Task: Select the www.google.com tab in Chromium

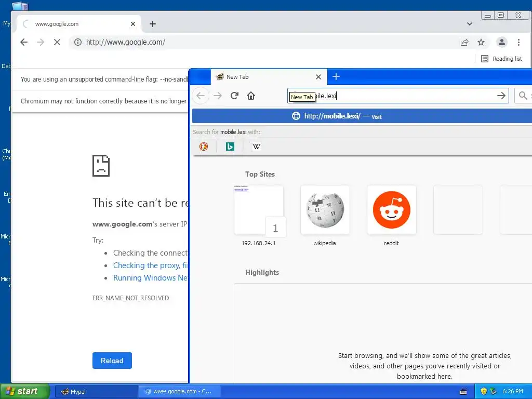Action: (x=79, y=24)
